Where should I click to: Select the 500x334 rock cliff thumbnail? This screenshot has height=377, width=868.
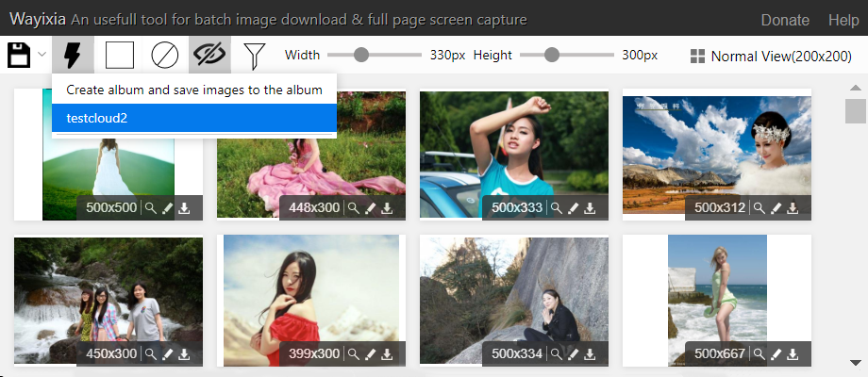tap(513, 300)
